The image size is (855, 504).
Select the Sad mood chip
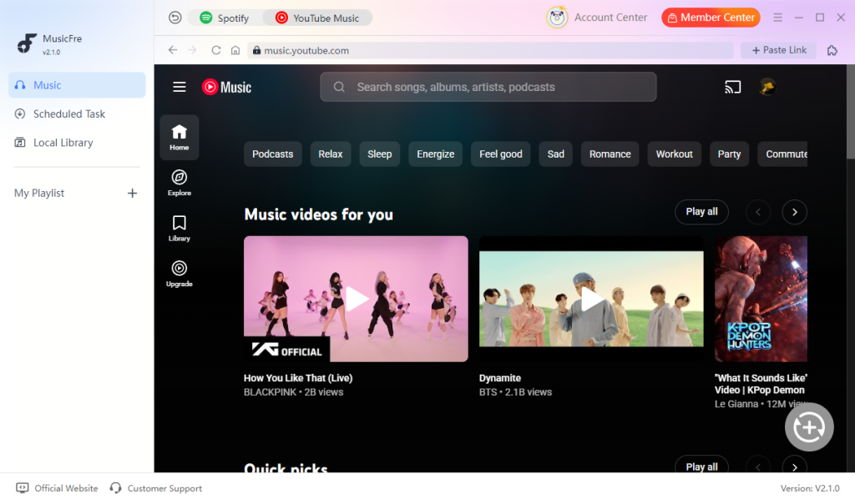tap(555, 154)
